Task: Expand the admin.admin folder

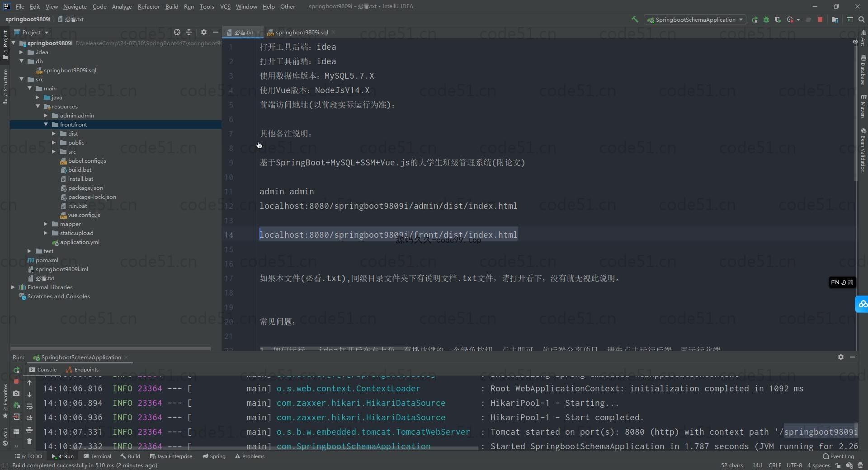Action: [x=46, y=115]
